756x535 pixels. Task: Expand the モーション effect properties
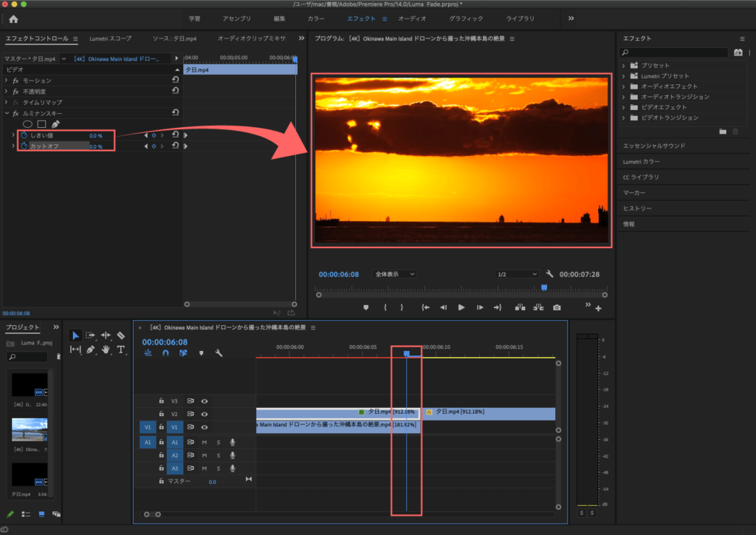click(x=6, y=80)
